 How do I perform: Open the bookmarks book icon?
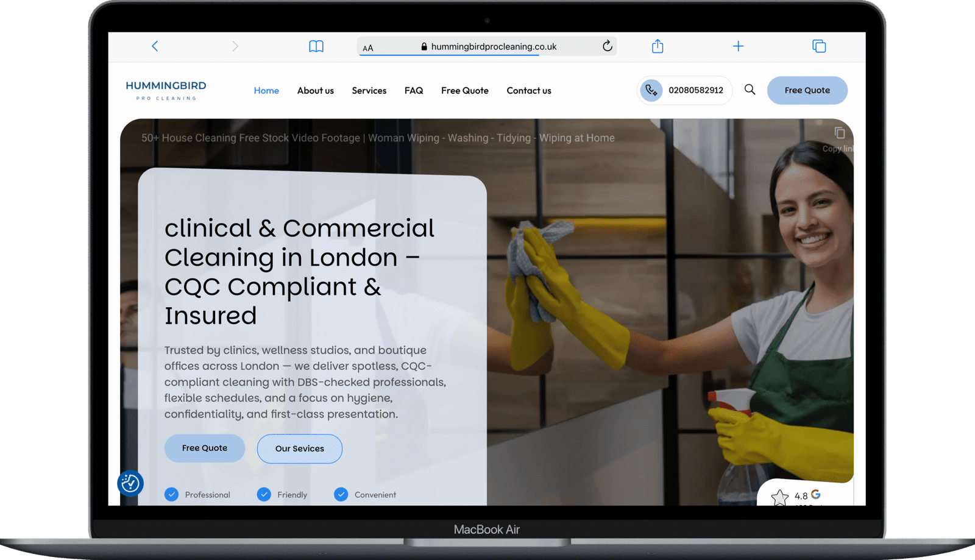[316, 46]
